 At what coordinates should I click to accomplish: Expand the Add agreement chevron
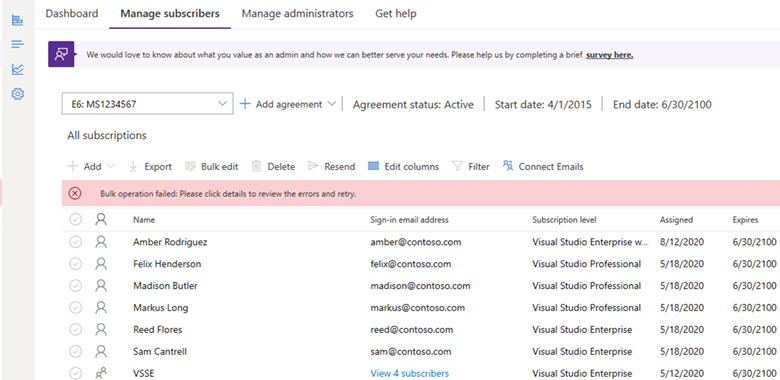click(x=332, y=104)
